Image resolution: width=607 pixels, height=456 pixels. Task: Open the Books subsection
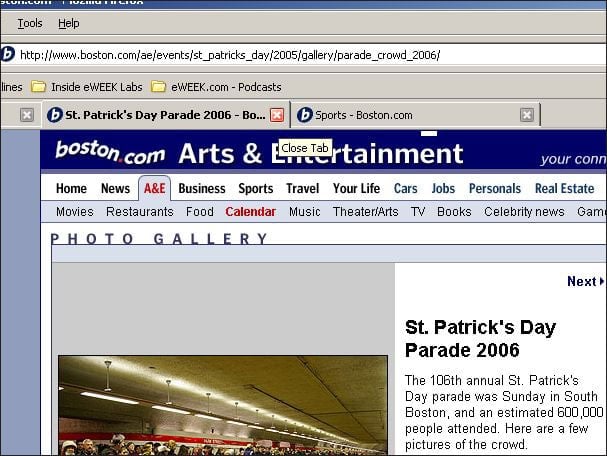[454, 212]
